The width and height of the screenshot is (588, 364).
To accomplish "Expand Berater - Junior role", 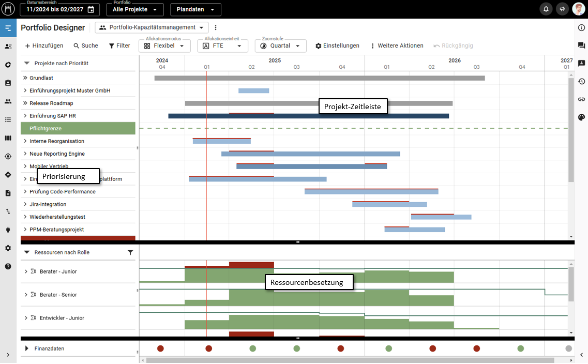I will [x=25, y=272].
